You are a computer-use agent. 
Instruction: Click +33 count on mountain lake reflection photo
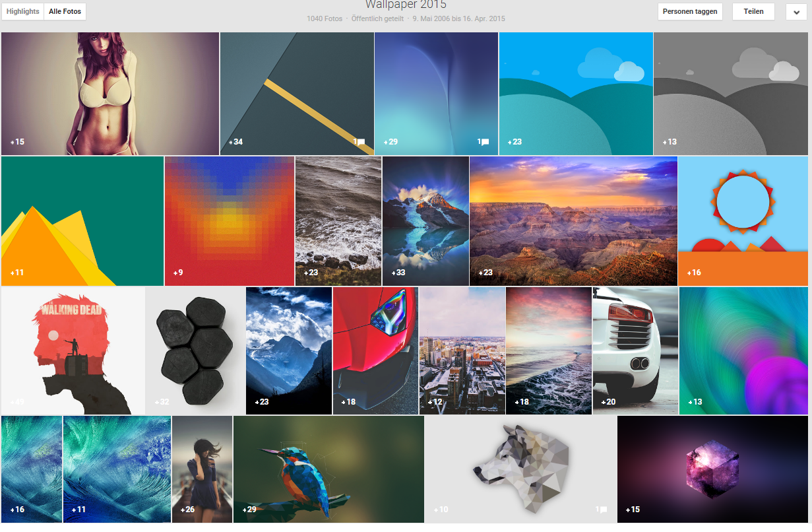point(398,273)
